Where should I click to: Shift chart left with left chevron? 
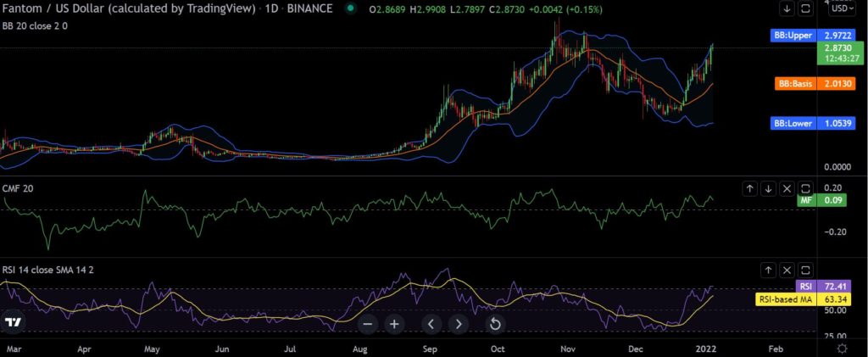(431, 324)
